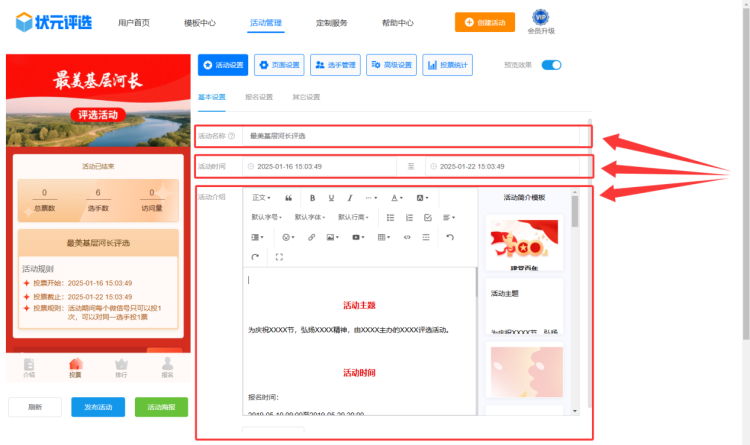The image size is (750, 445).
Task: Enter fullscreen editor mode
Action: [278, 257]
